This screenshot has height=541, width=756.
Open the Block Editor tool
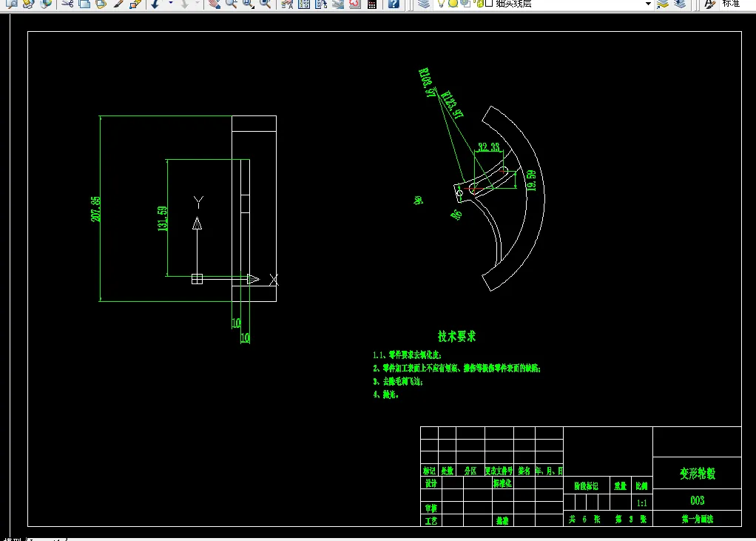(x=135, y=4)
